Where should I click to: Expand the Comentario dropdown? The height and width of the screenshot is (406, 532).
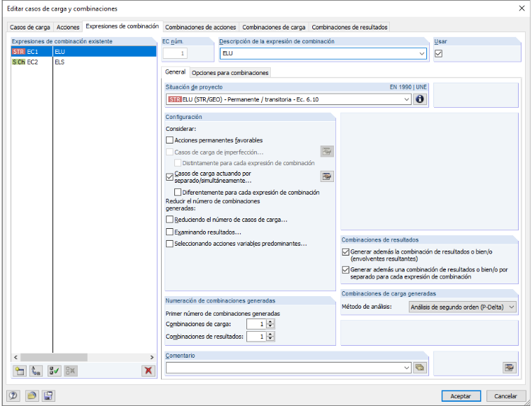coord(407,367)
